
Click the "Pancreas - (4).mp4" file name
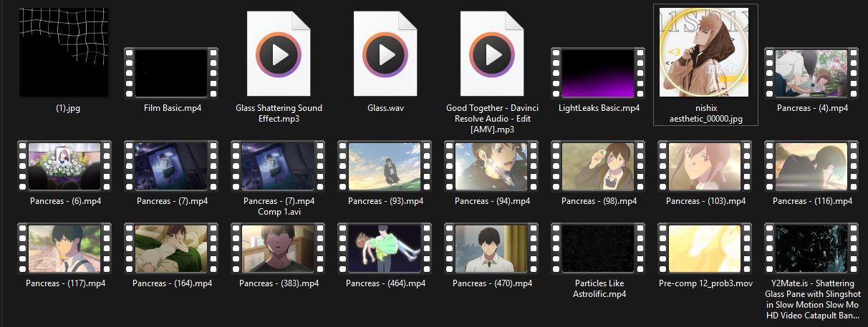813,108
